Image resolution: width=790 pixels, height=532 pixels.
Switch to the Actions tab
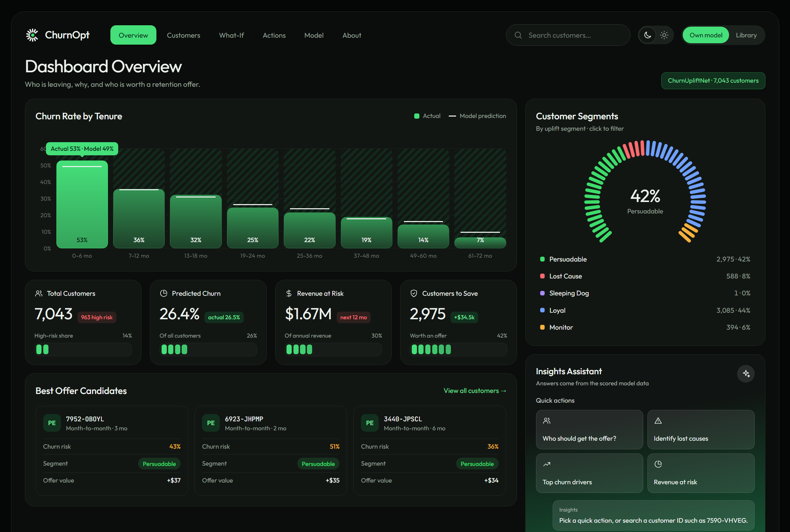click(274, 35)
